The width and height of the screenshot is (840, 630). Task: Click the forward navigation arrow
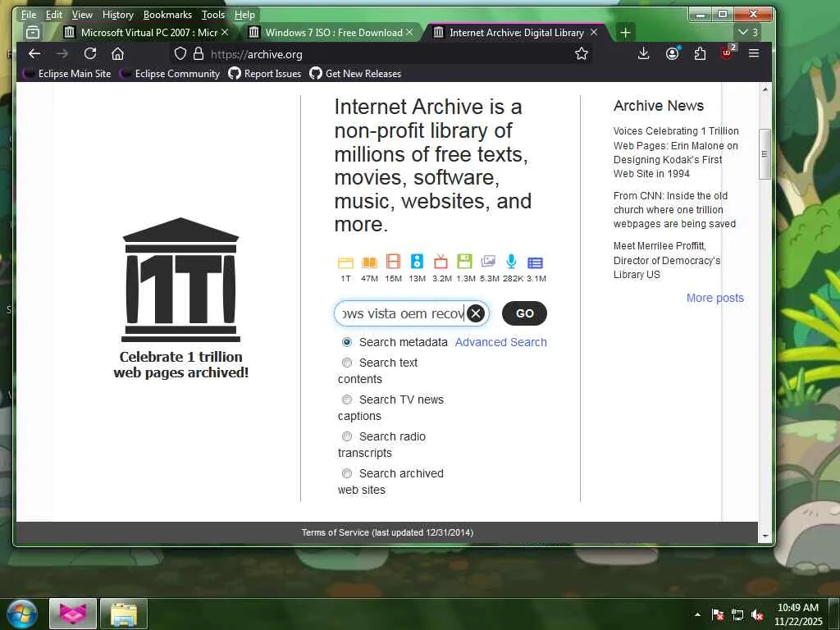click(62, 53)
